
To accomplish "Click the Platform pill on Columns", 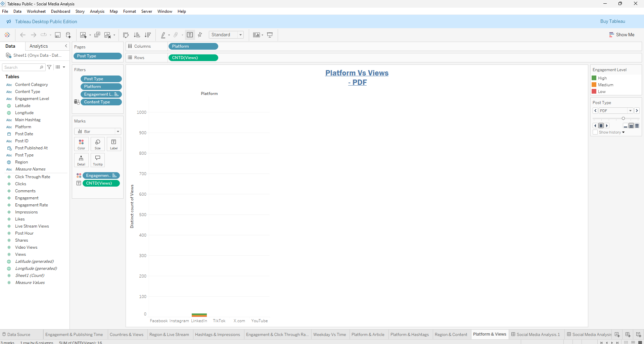I will [x=193, y=46].
